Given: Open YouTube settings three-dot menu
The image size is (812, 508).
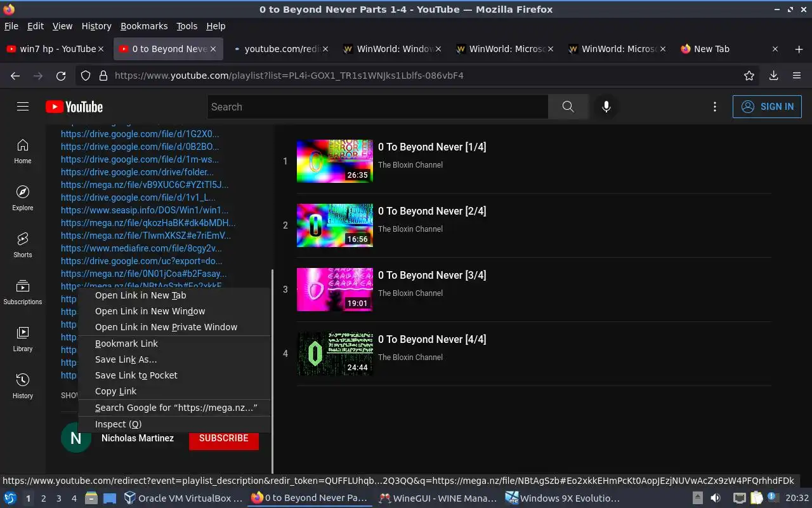Looking at the screenshot, I should [x=715, y=107].
